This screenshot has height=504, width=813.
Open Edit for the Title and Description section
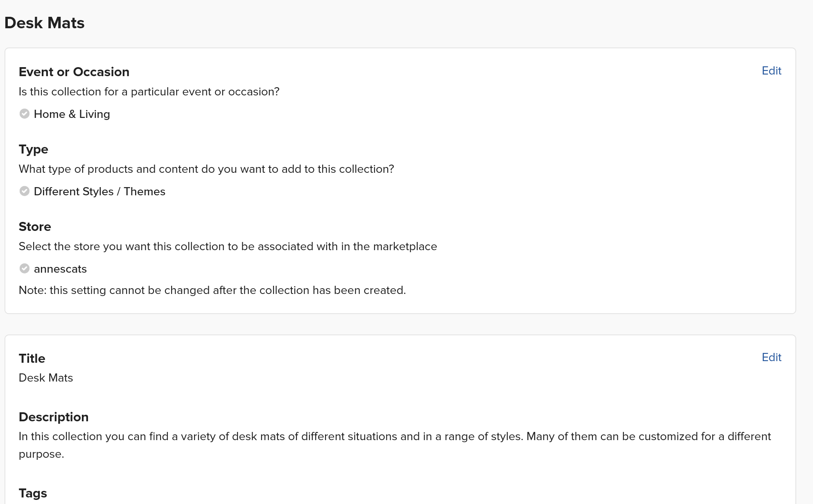pyautogui.click(x=771, y=357)
